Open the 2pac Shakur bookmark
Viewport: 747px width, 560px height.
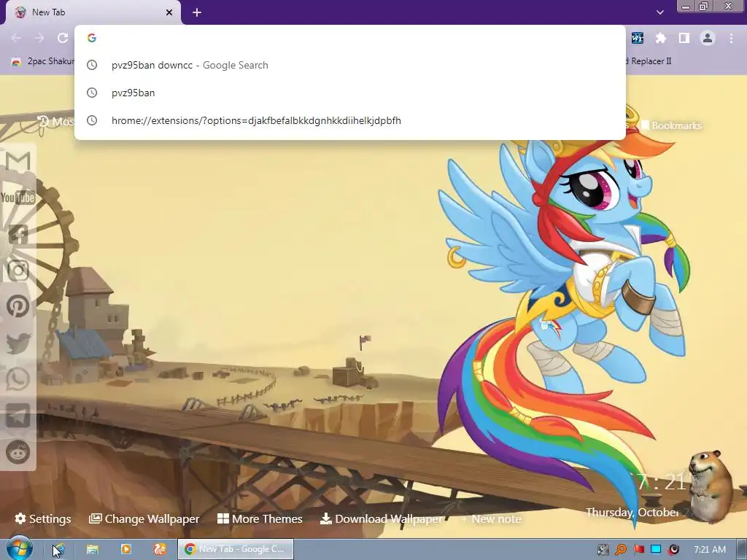[x=44, y=61]
